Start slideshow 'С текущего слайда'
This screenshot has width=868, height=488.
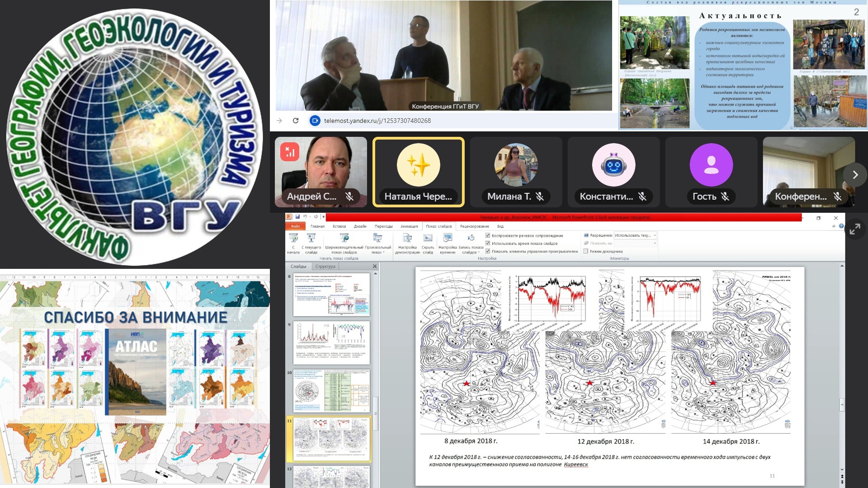311,244
